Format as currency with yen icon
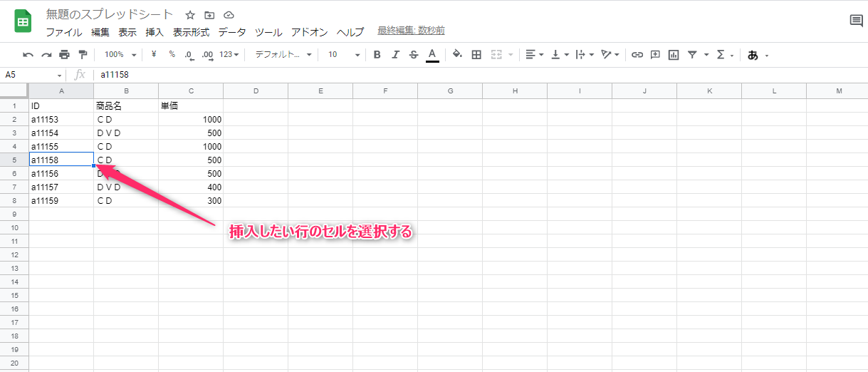Viewport: 868px width, 372px height. pos(154,54)
